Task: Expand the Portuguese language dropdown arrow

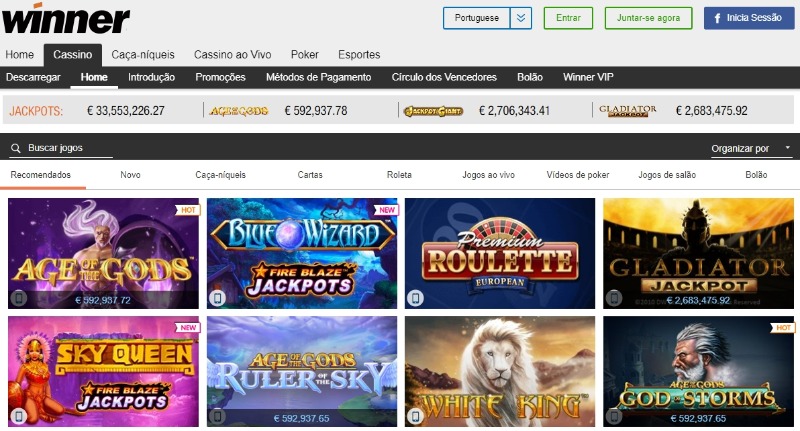Action: [x=521, y=18]
